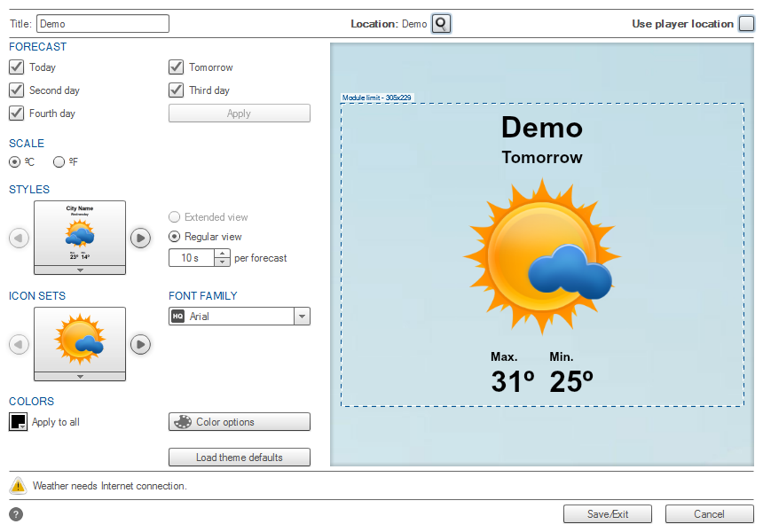
Task: Open the Arial font family dropdown
Action: 302,317
